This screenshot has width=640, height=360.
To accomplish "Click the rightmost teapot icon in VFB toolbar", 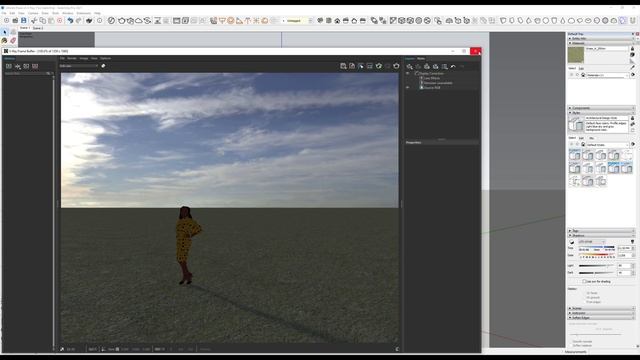I will click(x=396, y=66).
